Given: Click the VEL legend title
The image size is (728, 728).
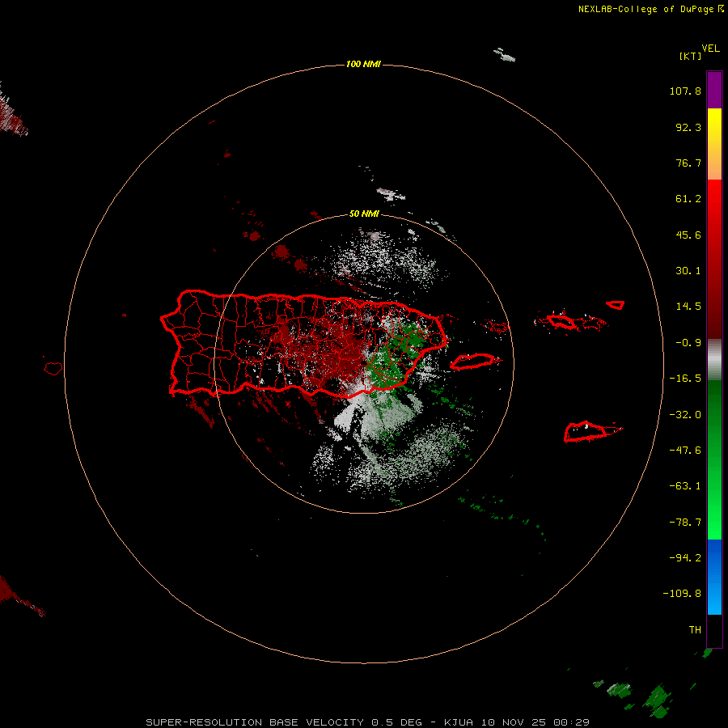Looking at the screenshot, I should (710, 49).
